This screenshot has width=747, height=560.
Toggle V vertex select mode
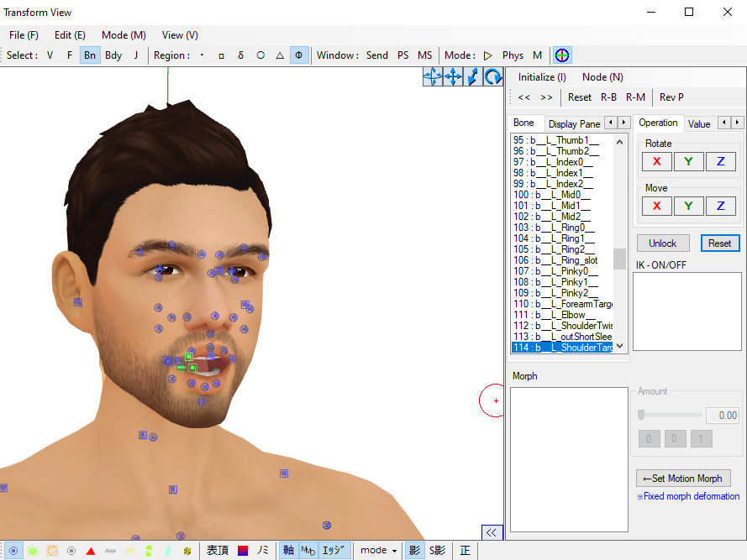[x=50, y=55]
